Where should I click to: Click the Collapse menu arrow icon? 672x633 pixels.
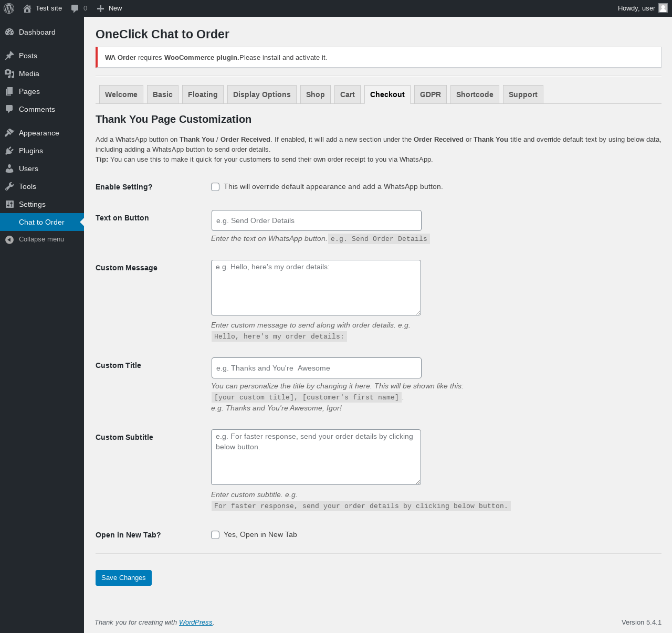click(x=9, y=239)
